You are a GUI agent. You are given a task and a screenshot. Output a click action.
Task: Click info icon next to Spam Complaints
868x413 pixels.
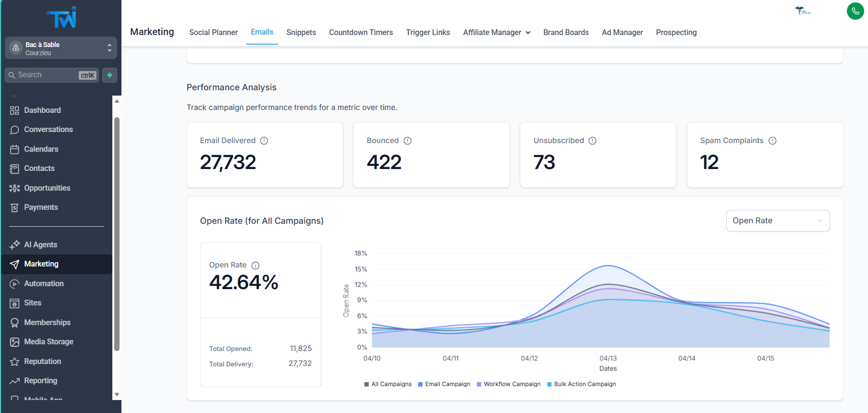[x=772, y=141]
